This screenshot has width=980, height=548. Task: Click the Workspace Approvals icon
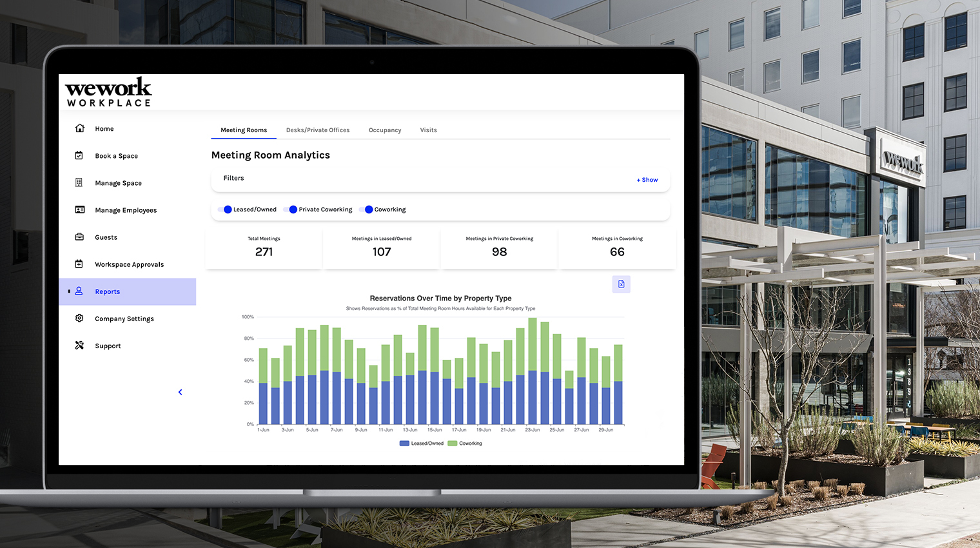[79, 264]
